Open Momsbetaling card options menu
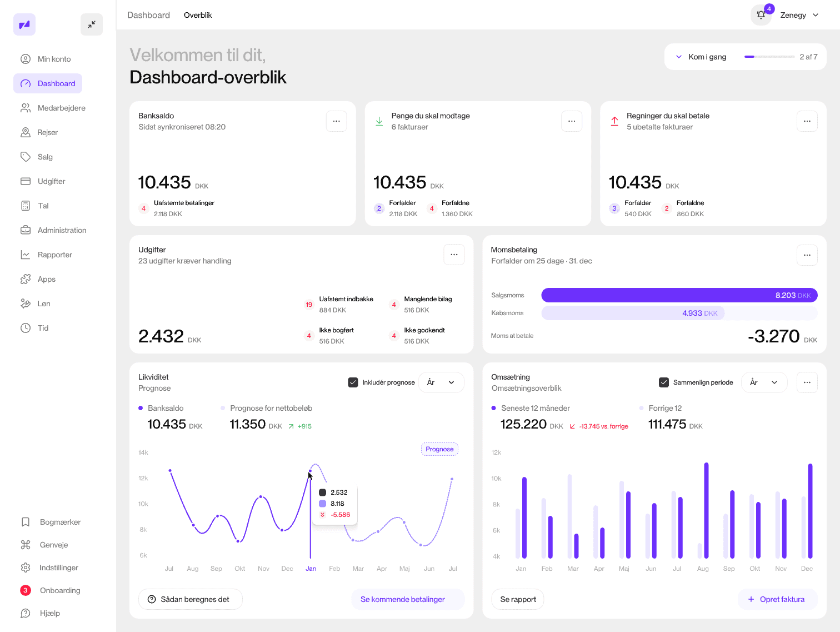Image resolution: width=840 pixels, height=632 pixels. coord(807,255)
